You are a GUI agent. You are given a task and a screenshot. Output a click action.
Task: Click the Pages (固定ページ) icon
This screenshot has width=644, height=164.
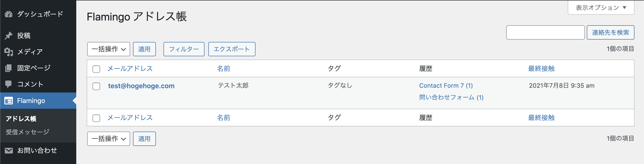click(x=9, y=68)
